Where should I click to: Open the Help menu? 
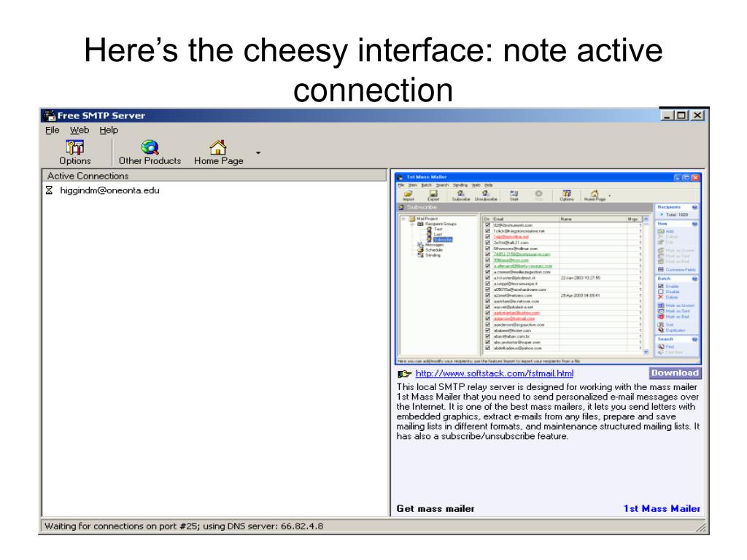[109, 130]
